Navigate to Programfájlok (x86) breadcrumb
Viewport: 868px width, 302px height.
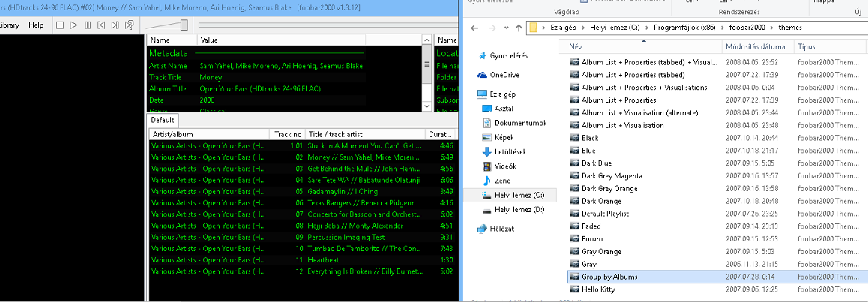click(x=684, y=28)
